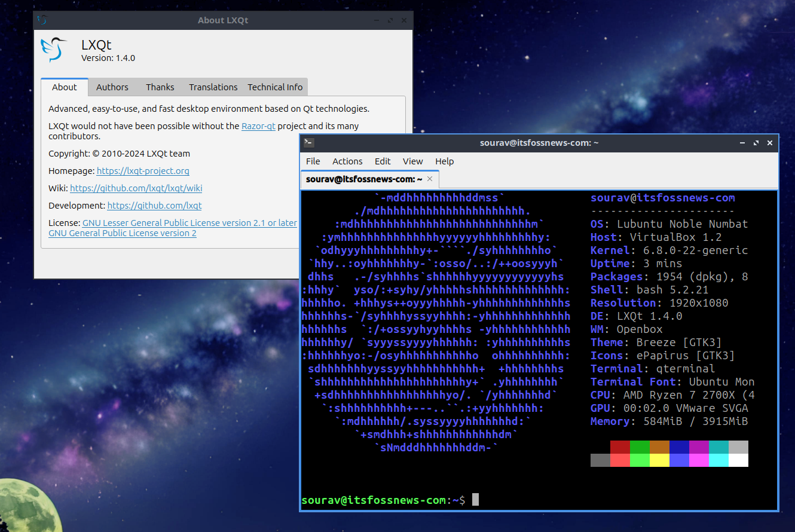Close the sourav@itsfossnews-com terminal tab
The image size is (795, 532).
[429, 179]
